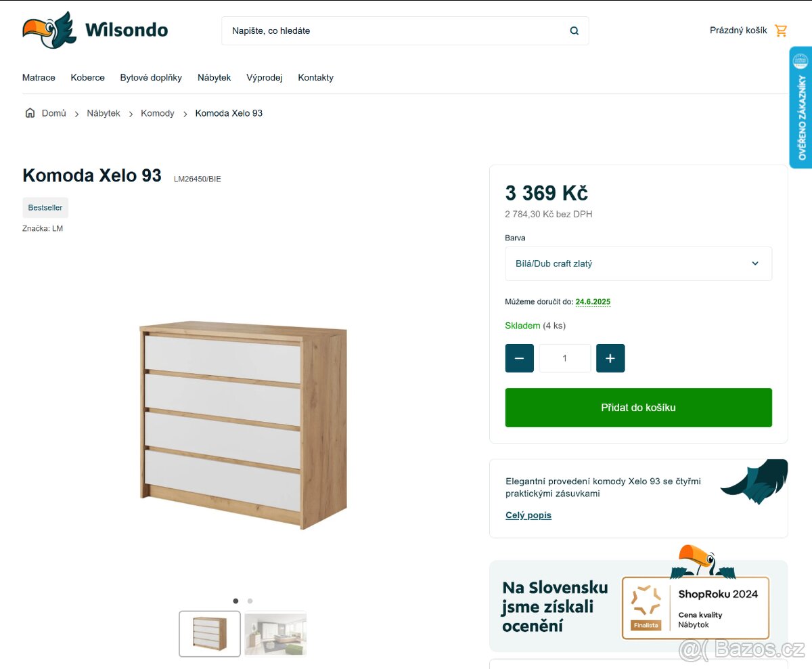Click the ShopRoku 2024 award badge
The image size is (812, 669).
(x=696, y=607)
